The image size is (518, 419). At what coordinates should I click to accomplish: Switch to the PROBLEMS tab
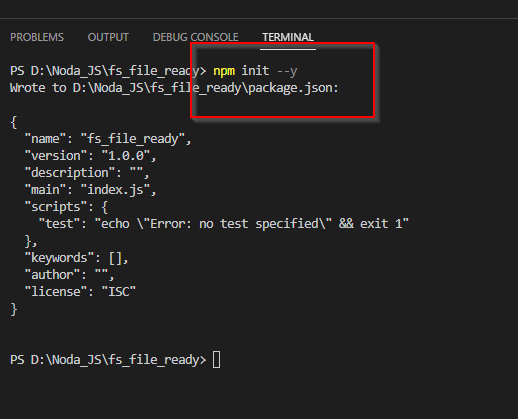37,37
